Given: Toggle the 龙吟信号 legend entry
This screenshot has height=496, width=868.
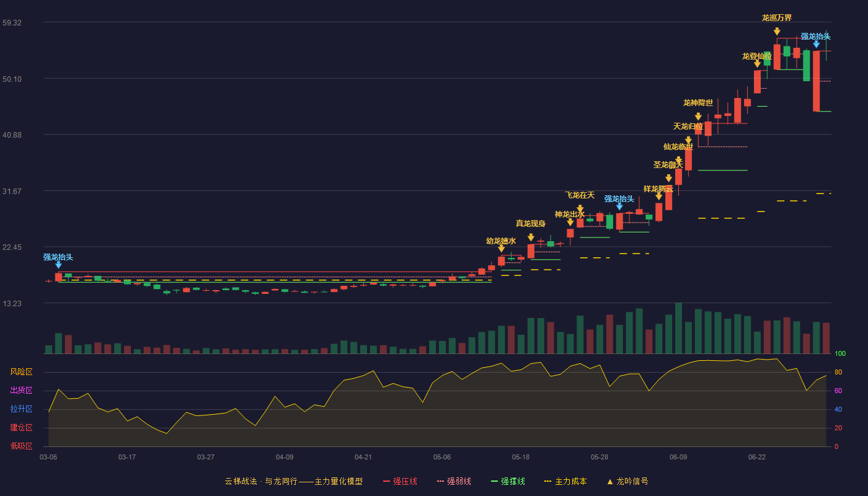Looking at the screenshot, I should coord(627,481).
